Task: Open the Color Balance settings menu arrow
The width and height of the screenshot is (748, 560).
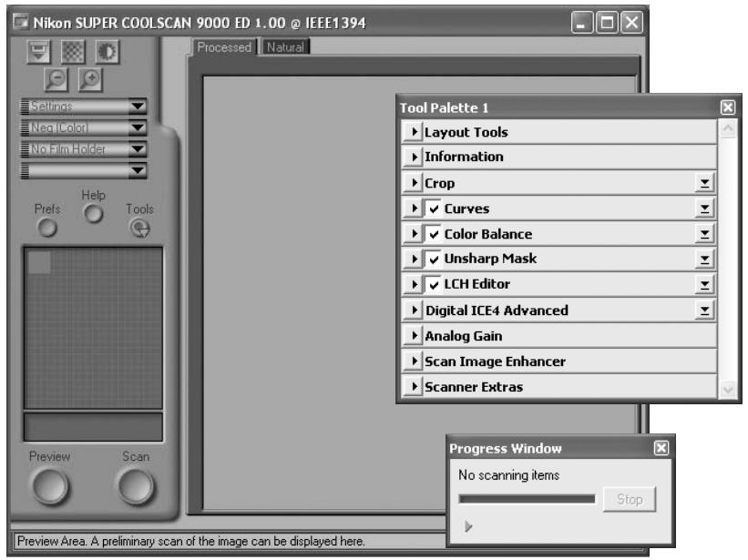Action: [x=704, y=233]
